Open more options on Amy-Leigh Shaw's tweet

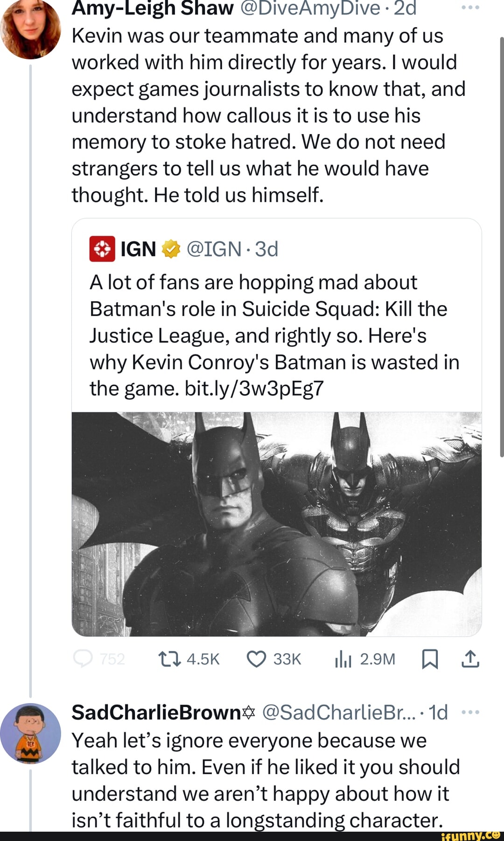(470, 7)
